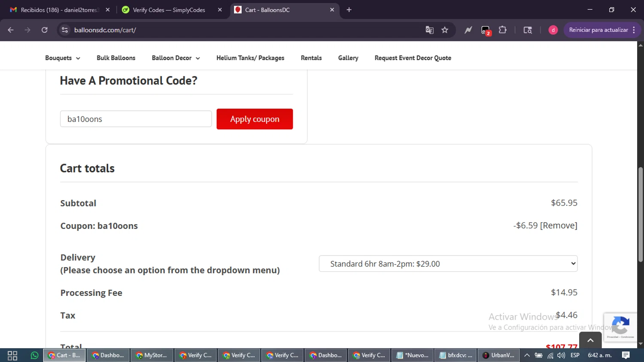The width and height of the screenshot is (644, 362).
Task: Open the Rentals menu item
Action: [x=311, y=58]
